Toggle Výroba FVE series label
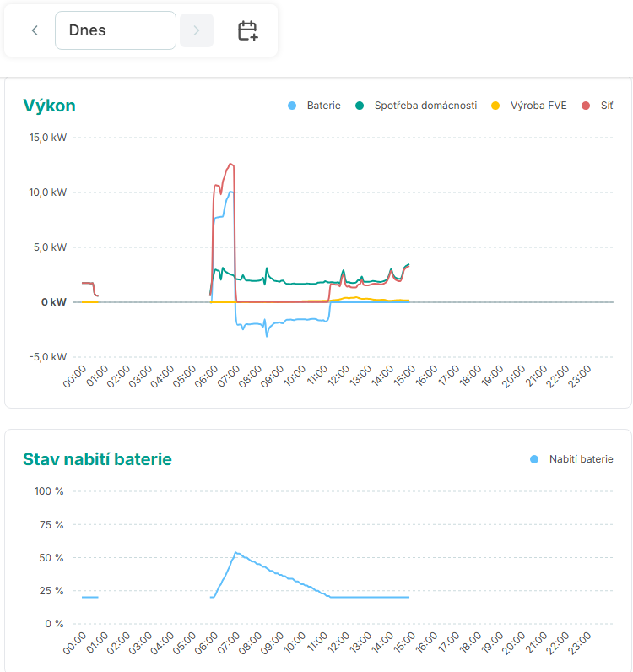The height and width of the screenshot is (672, 633). [x=538, y=106]
